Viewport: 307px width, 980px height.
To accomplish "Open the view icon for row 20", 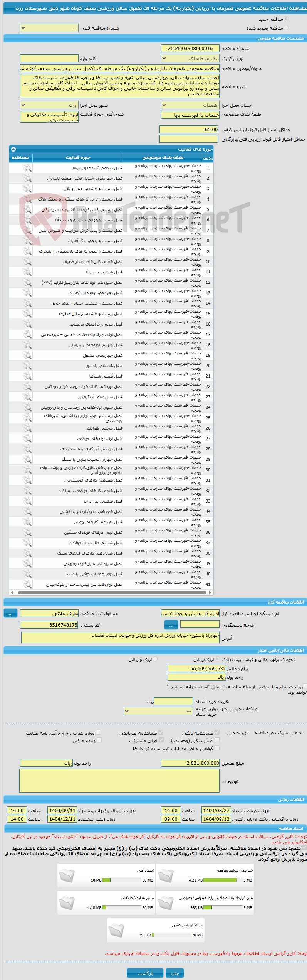I will tap(27, 366).
